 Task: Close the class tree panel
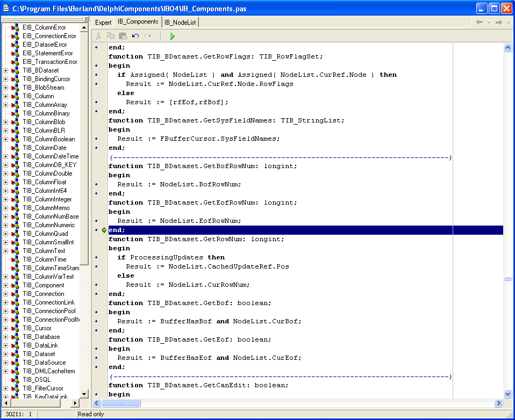[86, 19]
